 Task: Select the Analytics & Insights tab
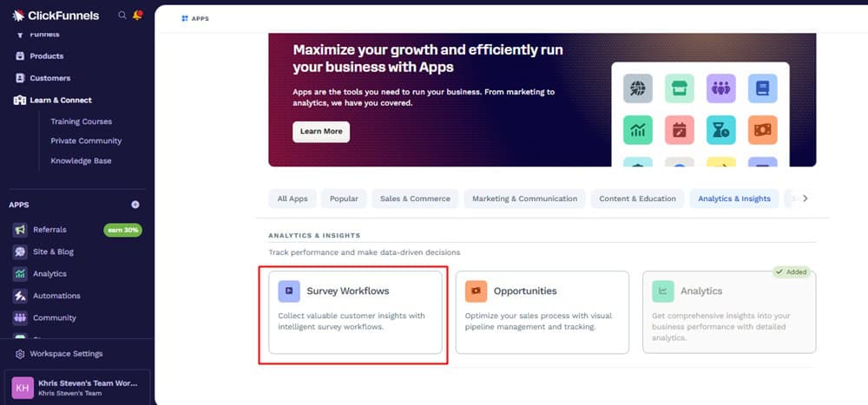(734, 199)
